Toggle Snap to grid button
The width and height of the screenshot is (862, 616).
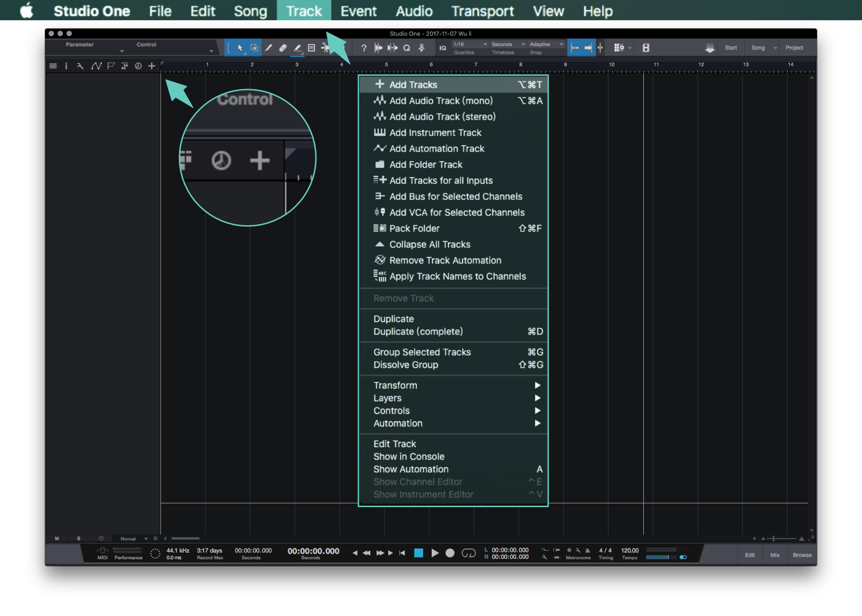click(x=574, y=48)
